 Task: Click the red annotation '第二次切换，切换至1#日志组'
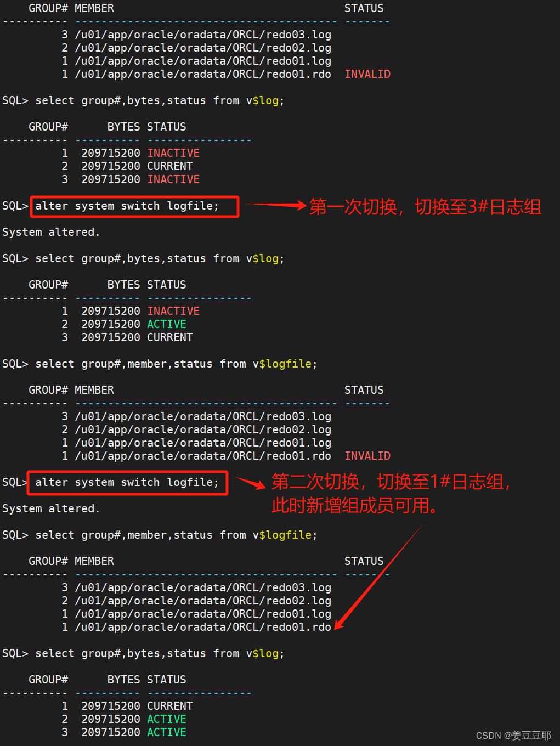pyautogui.click(x=391, y=482)
